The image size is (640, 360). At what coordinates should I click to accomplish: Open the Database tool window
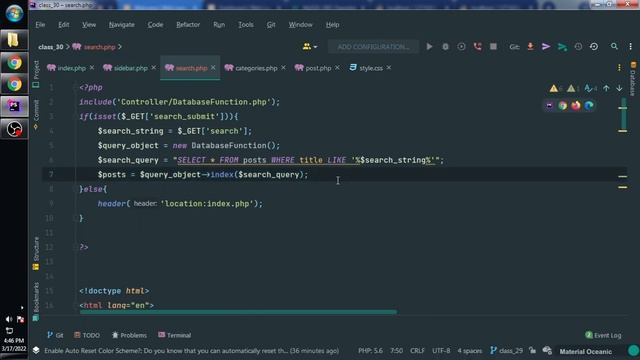(633, 80)
